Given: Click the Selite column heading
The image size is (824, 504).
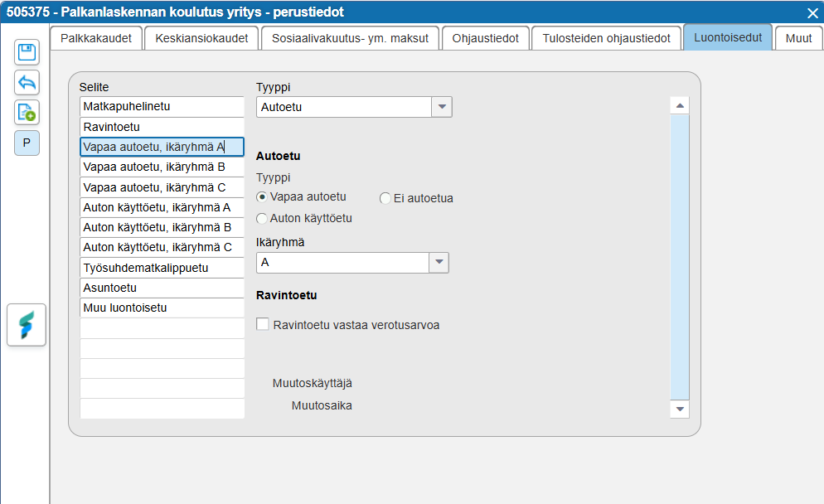Looking at the screenshot, I should click(94, 87).
